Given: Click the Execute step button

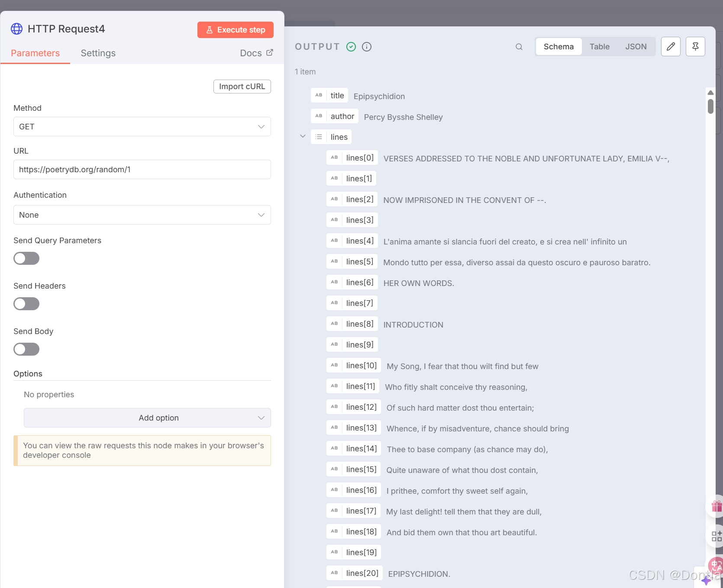Looking at the screenshot, I should click(236, 30).
